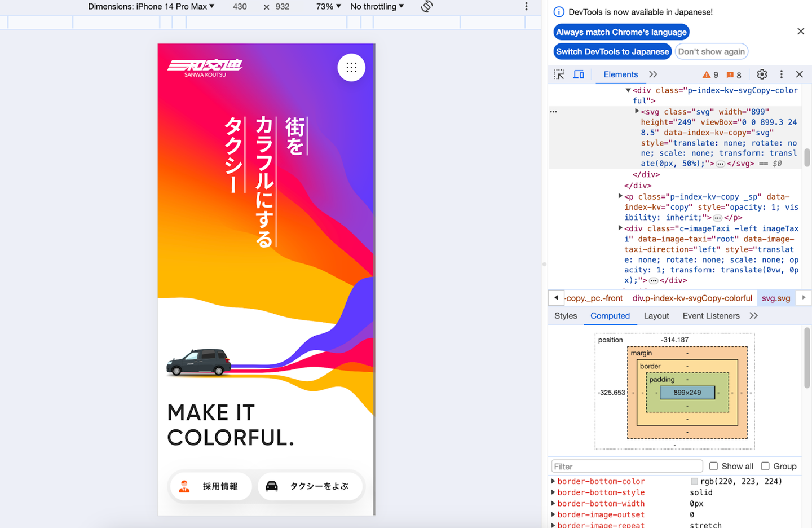Show more sidebar pane tabs
The image size is (812, 528).
pyautogui.click(x=754, y=316)
